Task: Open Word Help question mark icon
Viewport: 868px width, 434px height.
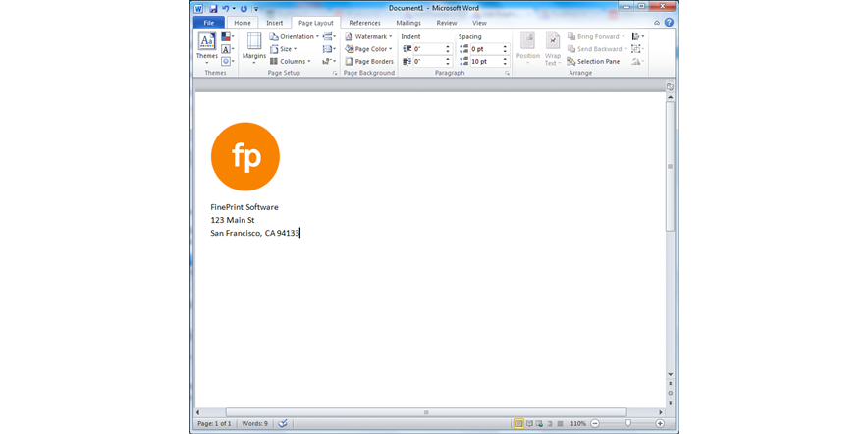Action: point(669,23)
